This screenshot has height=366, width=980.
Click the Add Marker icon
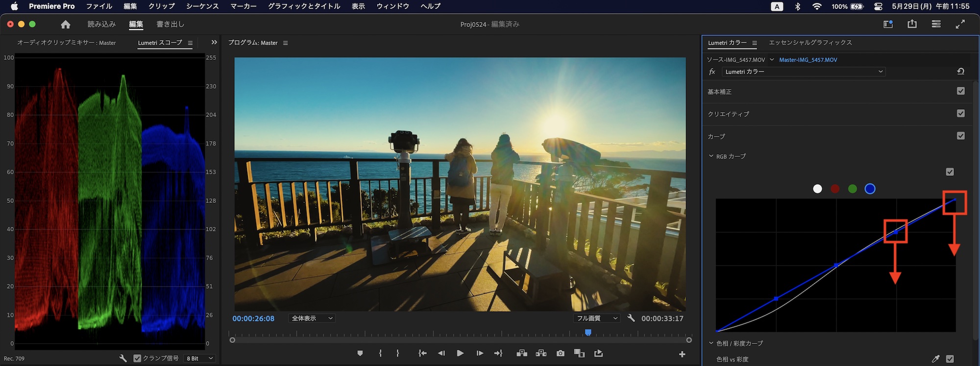coord(360,353)
